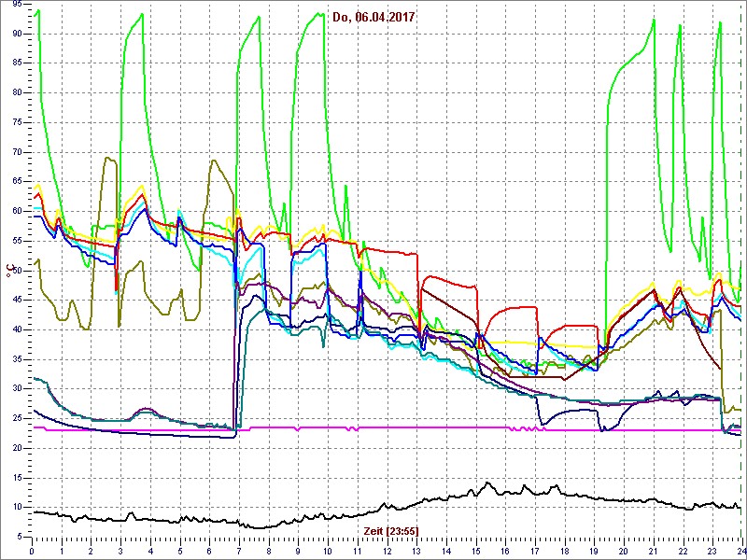
Task: Click the olive curve's peak before hour 3
Action: point(108,158)
